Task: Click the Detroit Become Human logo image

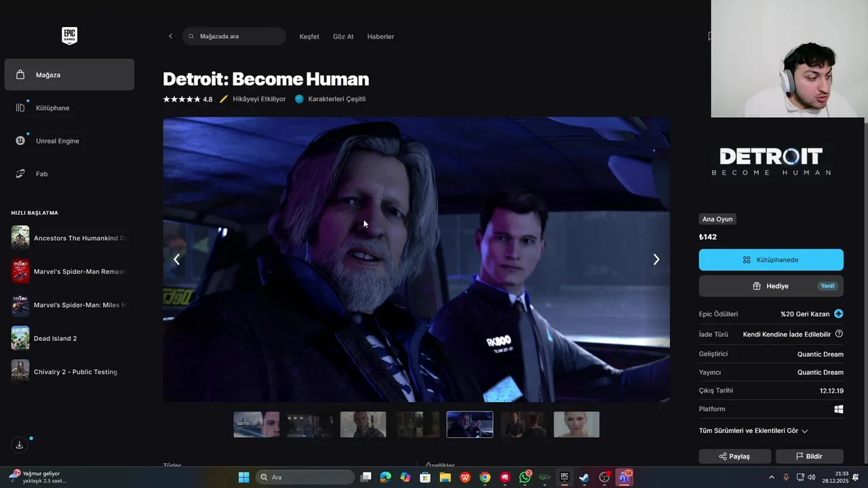Action: tap(771, 162)
